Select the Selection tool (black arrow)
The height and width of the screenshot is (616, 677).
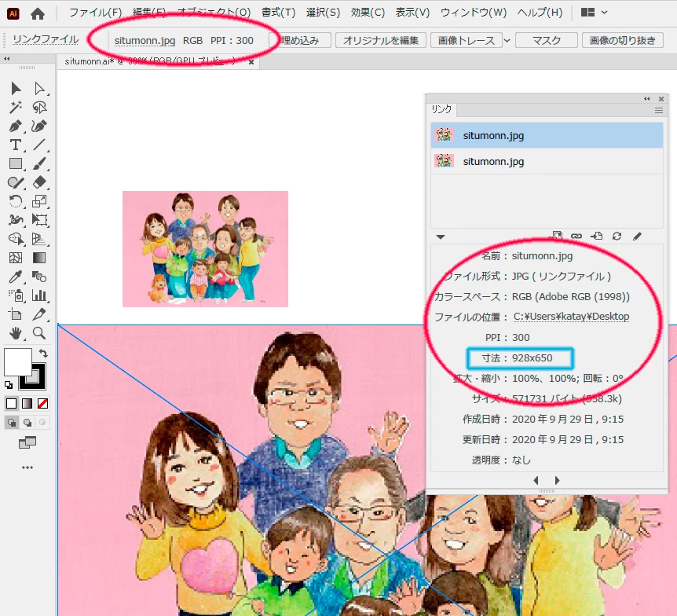[x=16, y=88]
